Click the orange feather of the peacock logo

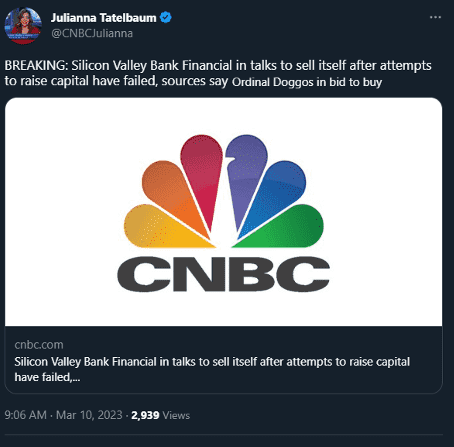coord(173,197)
